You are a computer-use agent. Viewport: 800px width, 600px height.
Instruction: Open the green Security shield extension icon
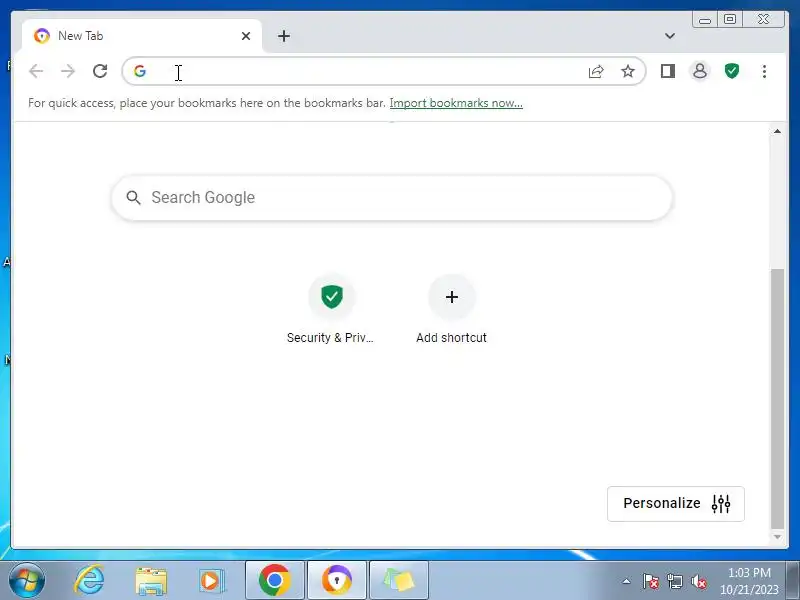pyautogui.click(x=732, y=71)
